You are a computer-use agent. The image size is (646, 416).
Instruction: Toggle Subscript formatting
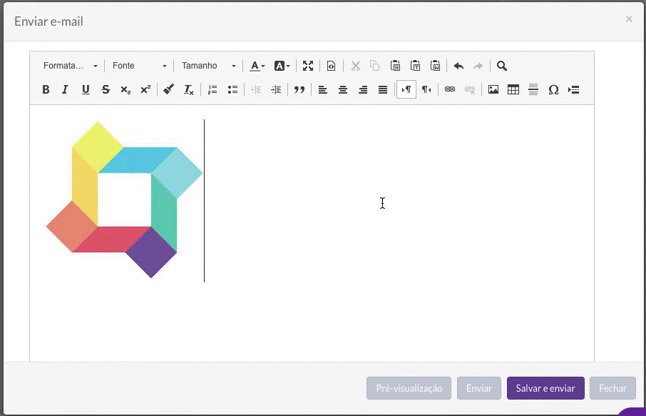(126, 89)
